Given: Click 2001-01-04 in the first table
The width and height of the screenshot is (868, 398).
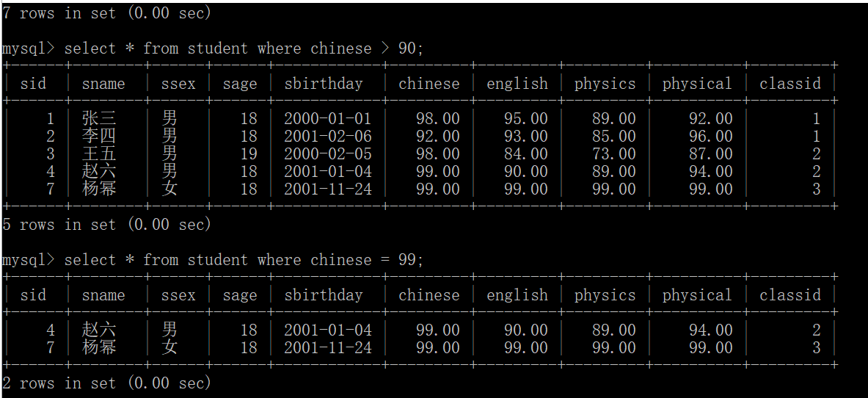Looking at the screenshot, I should click(x=328, y=171).
